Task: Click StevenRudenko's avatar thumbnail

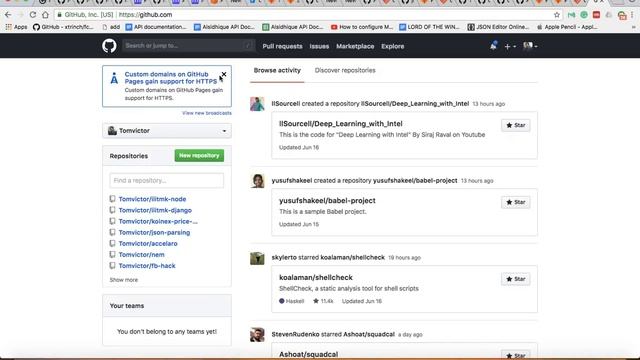Action: click(x=257, y=335)
